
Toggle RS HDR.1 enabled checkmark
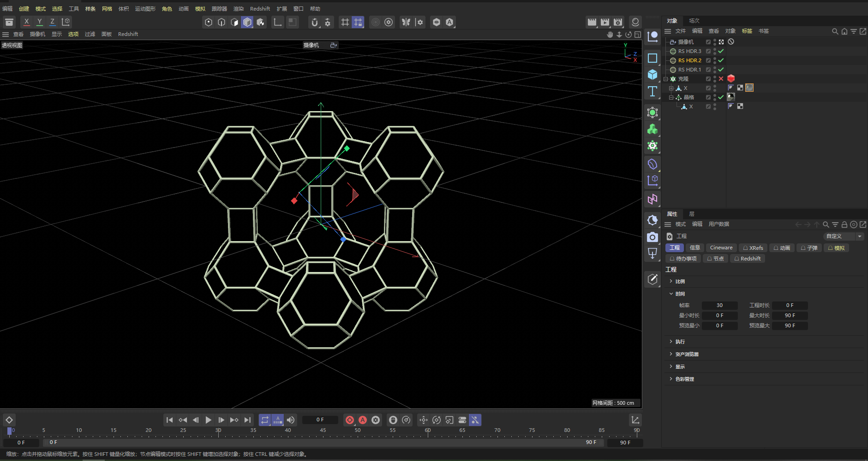(721, 70)
